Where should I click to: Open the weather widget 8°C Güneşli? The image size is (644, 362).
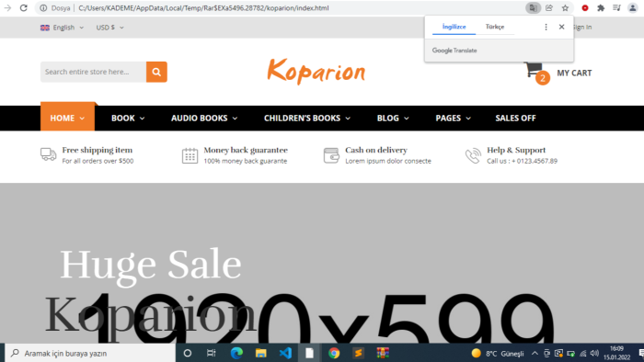click(x=498, y=353)
